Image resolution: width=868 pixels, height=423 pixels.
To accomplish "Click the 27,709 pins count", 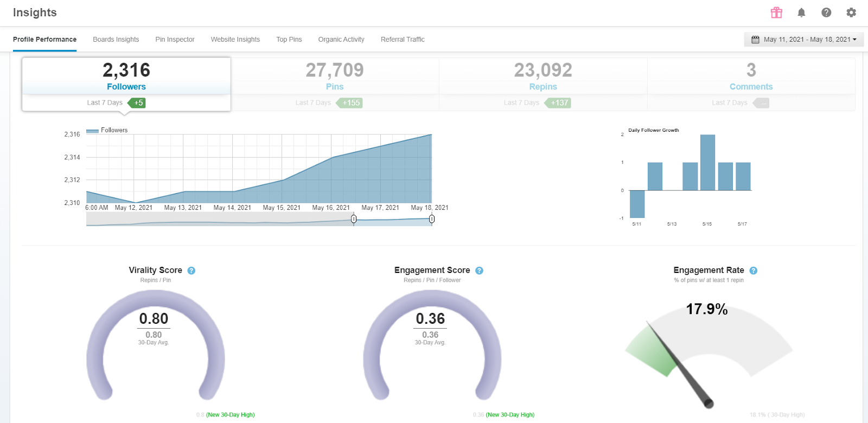I will click(335, 70).
